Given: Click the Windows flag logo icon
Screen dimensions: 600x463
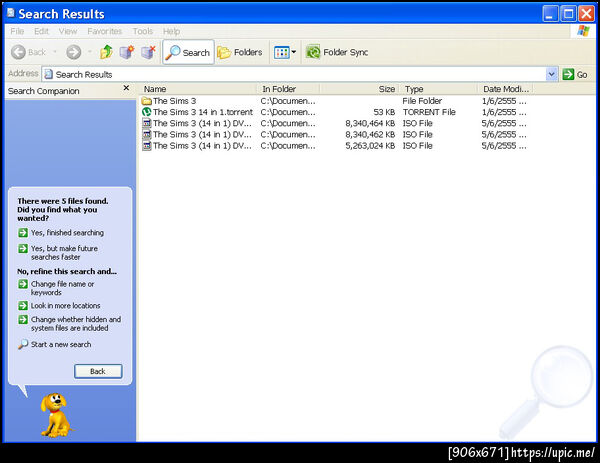Looking at the screenshot, I should point(583,31).
